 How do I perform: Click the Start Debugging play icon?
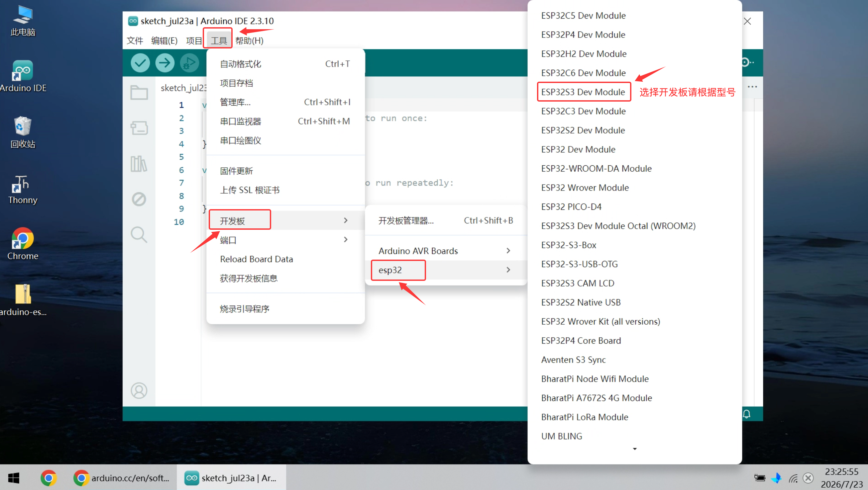[x=189, y=63]
